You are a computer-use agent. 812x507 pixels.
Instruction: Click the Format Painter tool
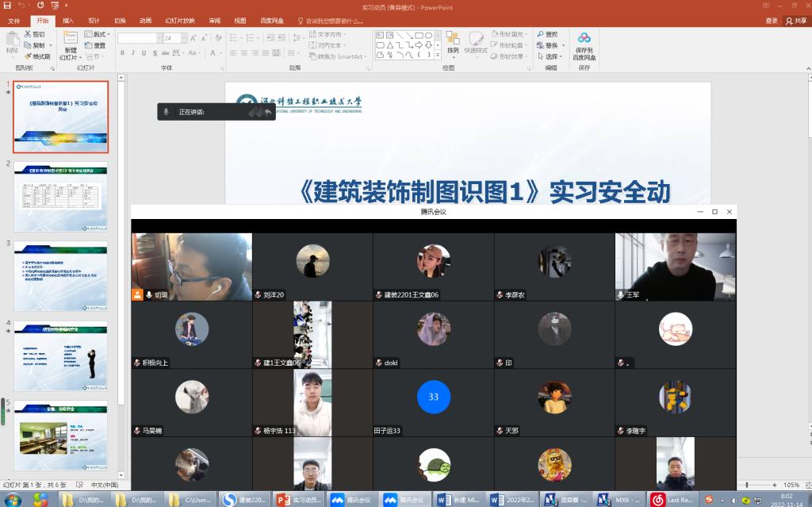37,56
